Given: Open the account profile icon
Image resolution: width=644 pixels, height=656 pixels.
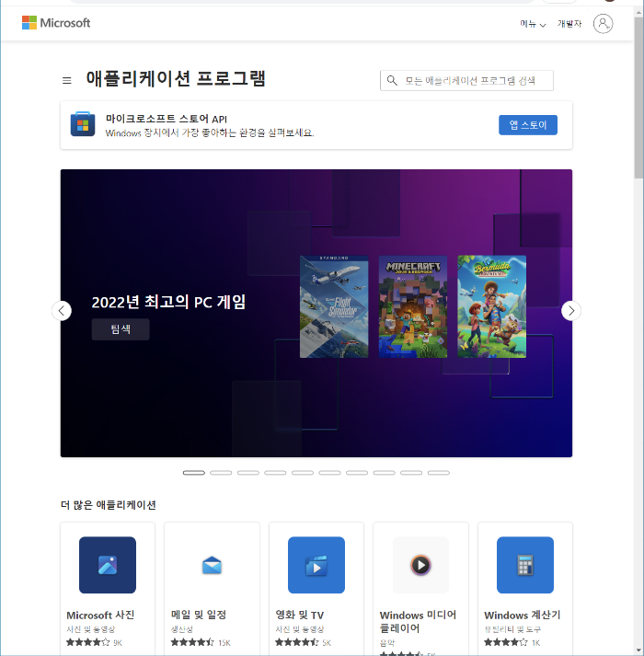Looking at the screenshot, I should (x=603, y=23).
